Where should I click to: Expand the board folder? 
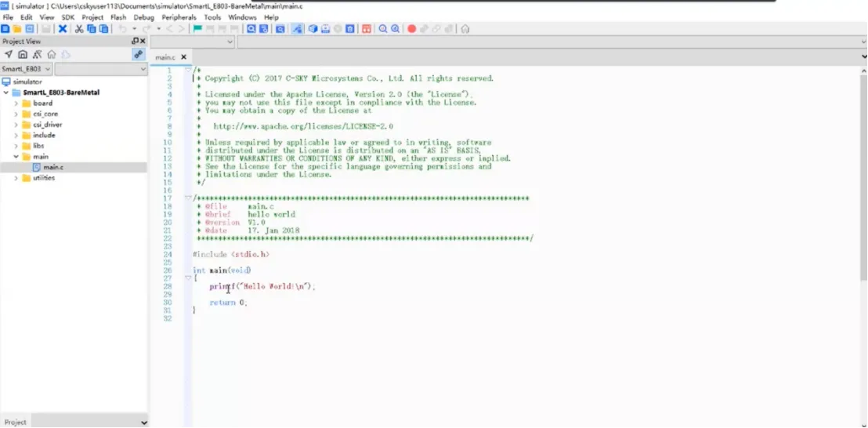pos(16,103)
